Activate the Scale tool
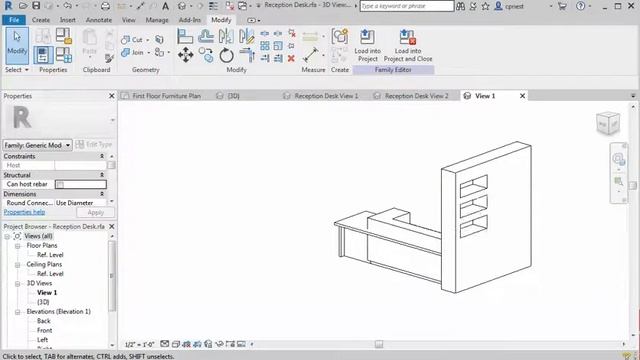The height and width of the screenshot is (360, 640). [278, 45]
